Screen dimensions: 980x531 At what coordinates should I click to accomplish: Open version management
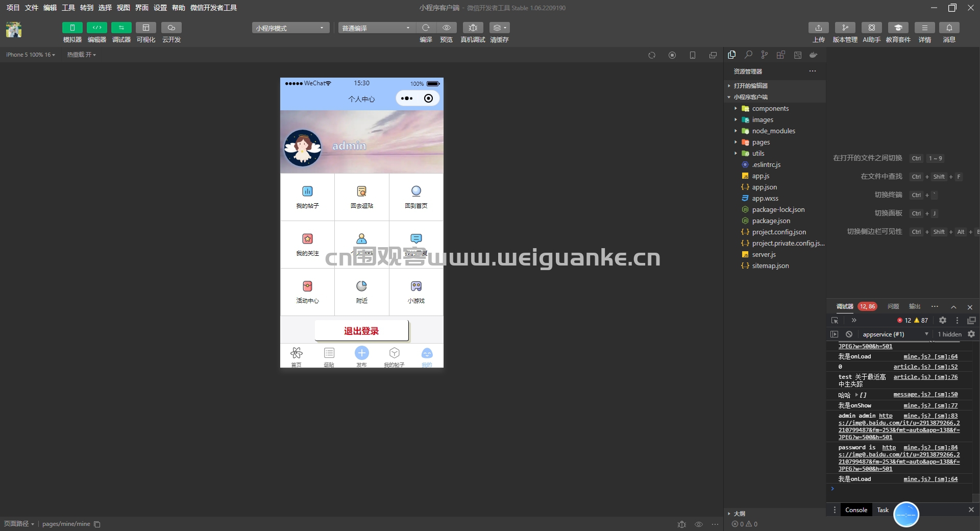coord(845,28)
